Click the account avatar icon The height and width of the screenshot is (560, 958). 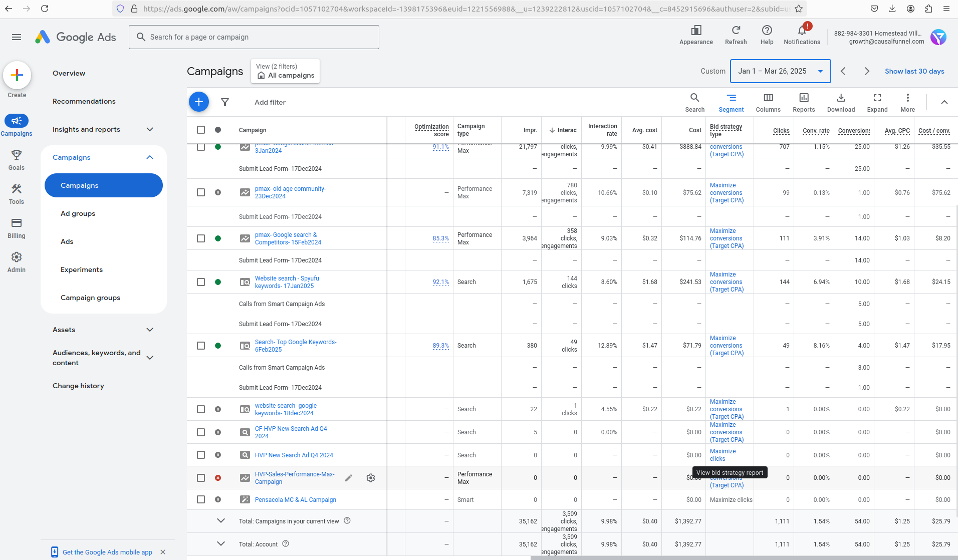(x=938, y=37)
